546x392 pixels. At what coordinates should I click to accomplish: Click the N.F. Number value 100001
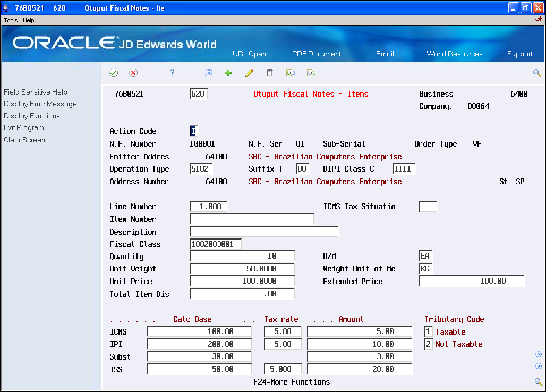point(202,144)
